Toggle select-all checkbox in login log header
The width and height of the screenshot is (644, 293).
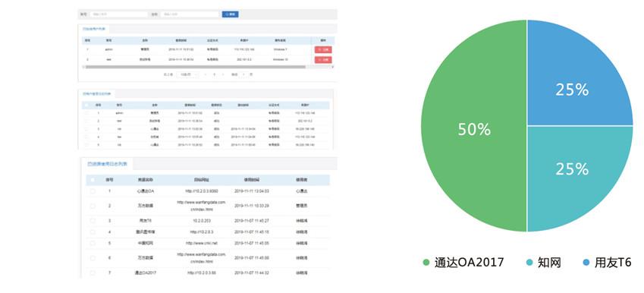86,106
